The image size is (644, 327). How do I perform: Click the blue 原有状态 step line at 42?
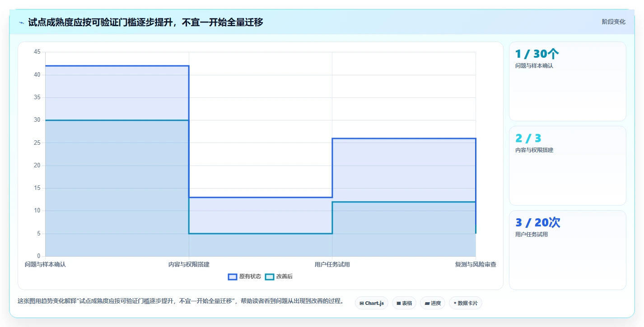click(x=117, y=66)
